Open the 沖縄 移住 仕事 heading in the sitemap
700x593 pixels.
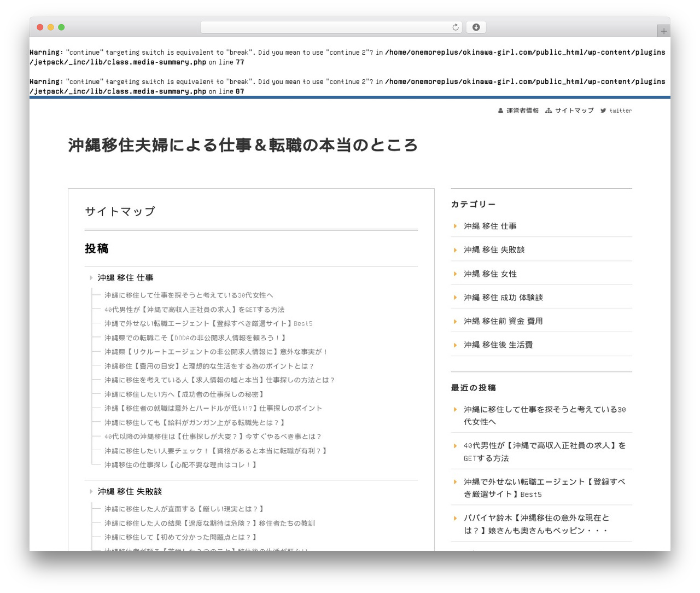click(x=125, y=278)
